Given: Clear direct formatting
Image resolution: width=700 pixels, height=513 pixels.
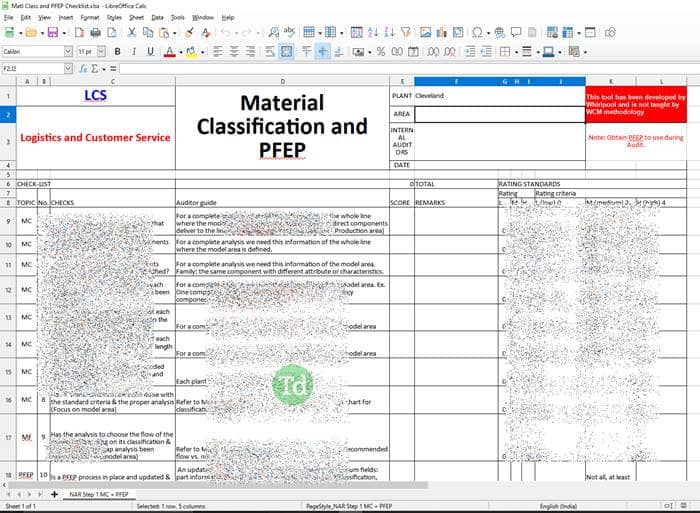Looking at the screenshot, I should [x=205, y=32].
